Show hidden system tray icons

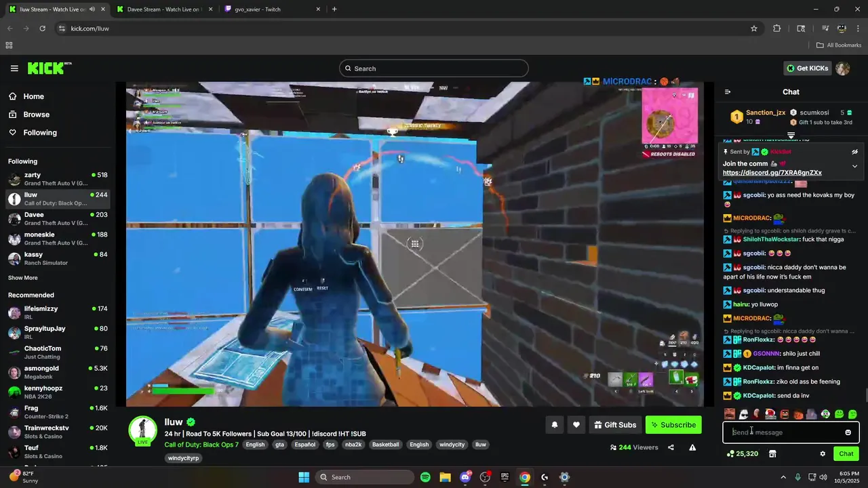pyautogui.click(x=783, y=477)
